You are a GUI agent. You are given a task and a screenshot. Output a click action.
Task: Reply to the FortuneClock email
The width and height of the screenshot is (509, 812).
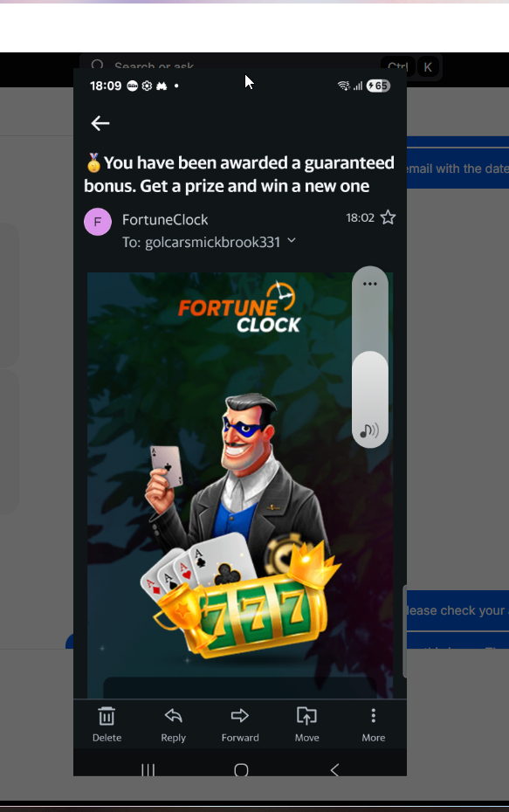173,724
